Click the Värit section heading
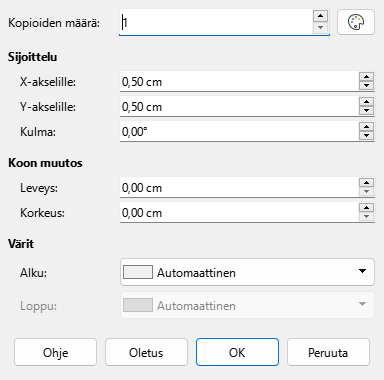The width and height of the screenshot is (384, 380). [21, 244]
